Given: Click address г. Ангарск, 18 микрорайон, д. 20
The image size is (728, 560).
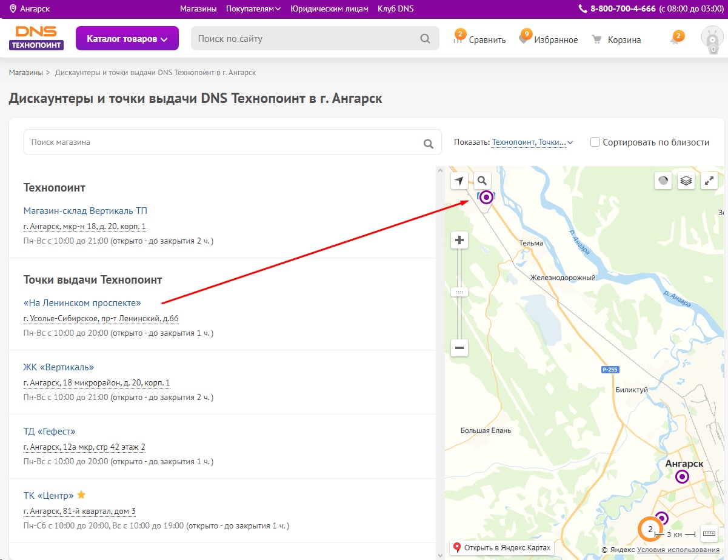Looking at the screenshot, I should point(97,383).
